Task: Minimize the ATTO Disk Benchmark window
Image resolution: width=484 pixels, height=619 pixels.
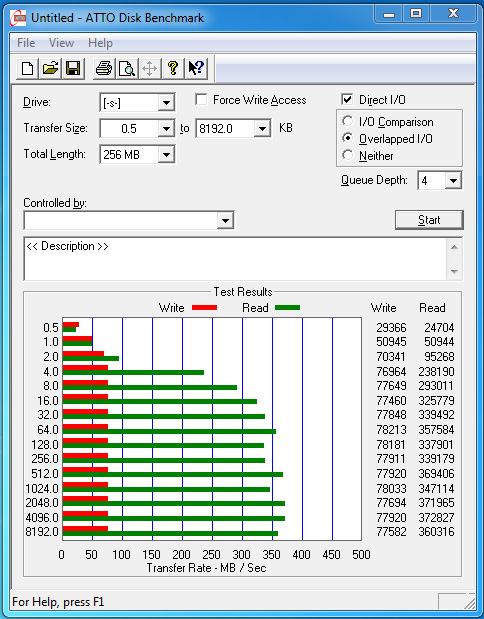Action: 389,14
